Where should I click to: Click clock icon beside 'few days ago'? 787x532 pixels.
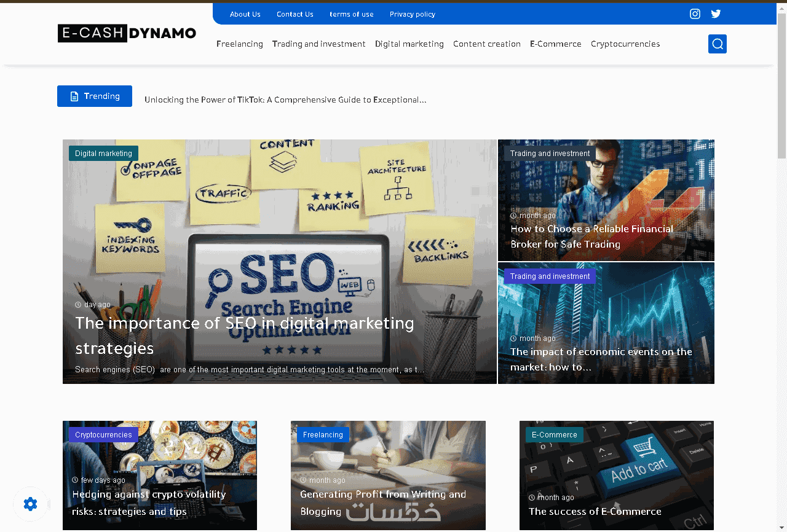click(75, 480)
